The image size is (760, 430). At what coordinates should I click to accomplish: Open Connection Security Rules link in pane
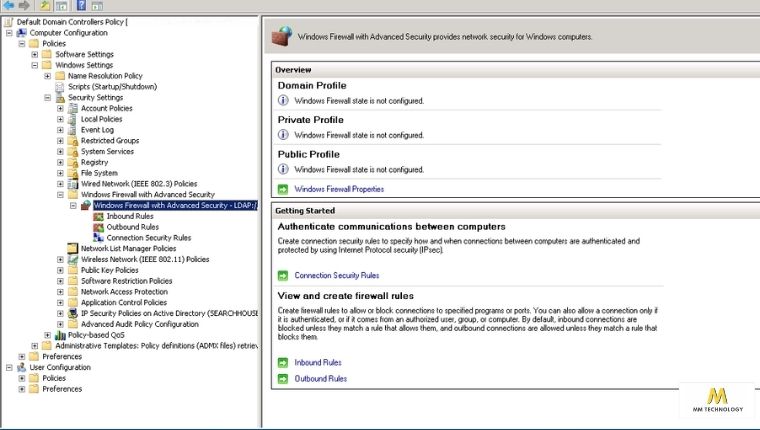(x=337, y=275)
